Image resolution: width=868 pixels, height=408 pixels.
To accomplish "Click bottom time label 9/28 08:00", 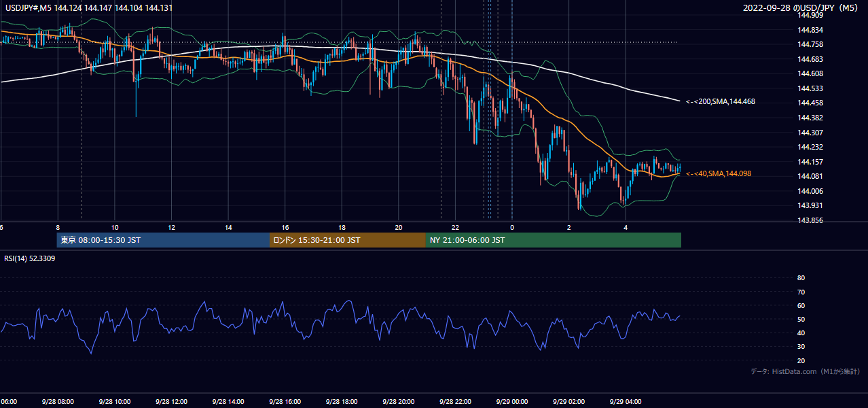I will [57, 402].
